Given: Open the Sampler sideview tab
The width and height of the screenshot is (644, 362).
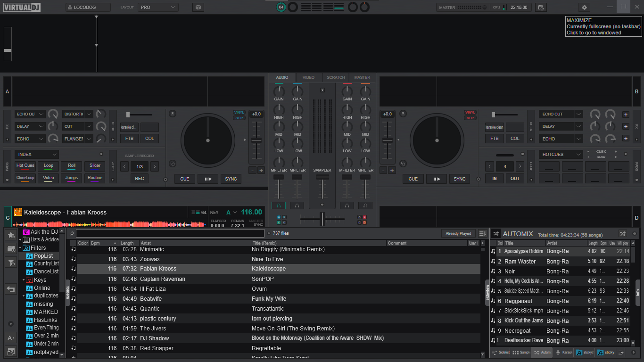Looking at the screenshot, I should [x=521, y=353].
